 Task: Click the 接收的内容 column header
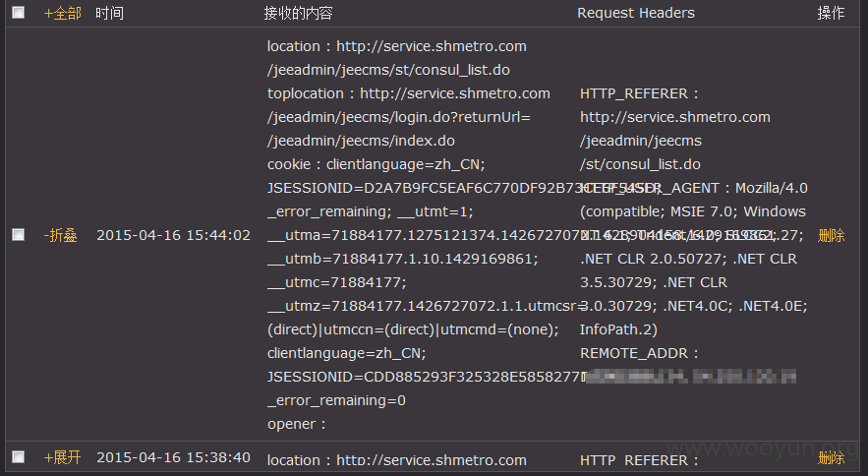click(x=298, y=13)
